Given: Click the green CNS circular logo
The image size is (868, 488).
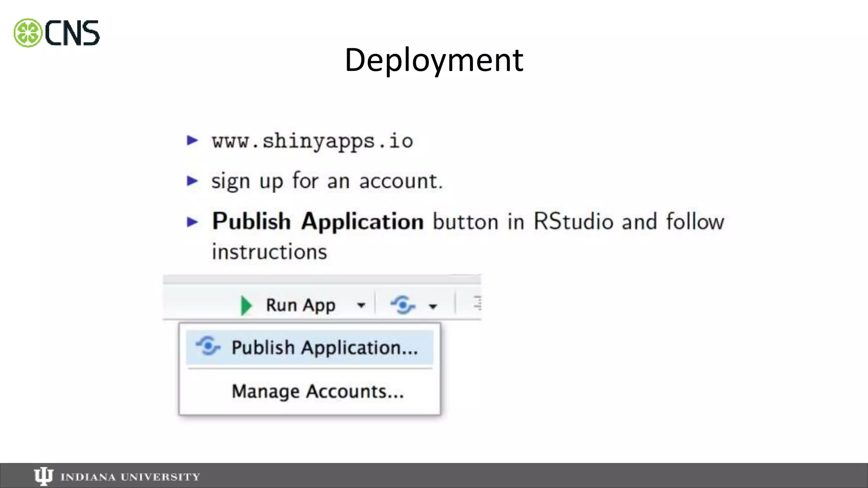Looking at the screenshot, I should click(28, 33).
